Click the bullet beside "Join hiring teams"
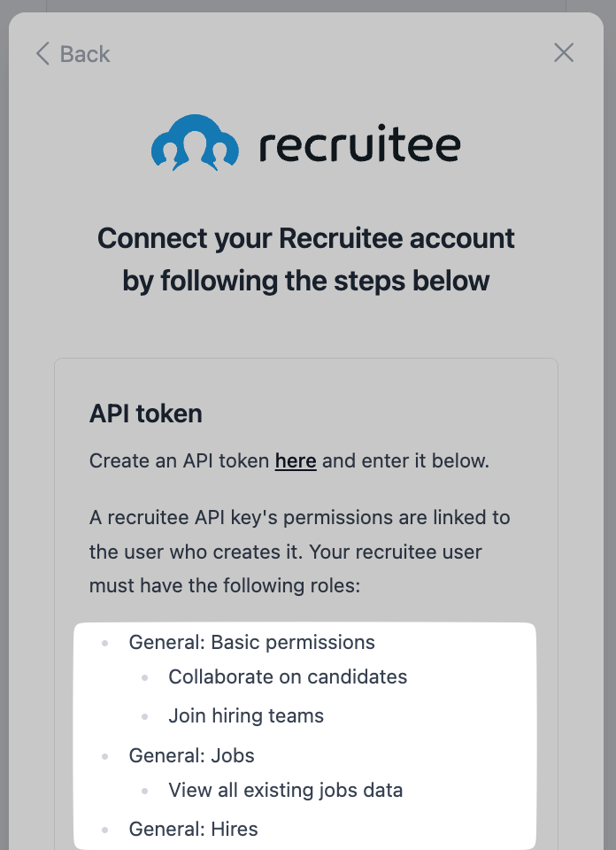This screenshot has width=616, height=850. coord(145,716)
